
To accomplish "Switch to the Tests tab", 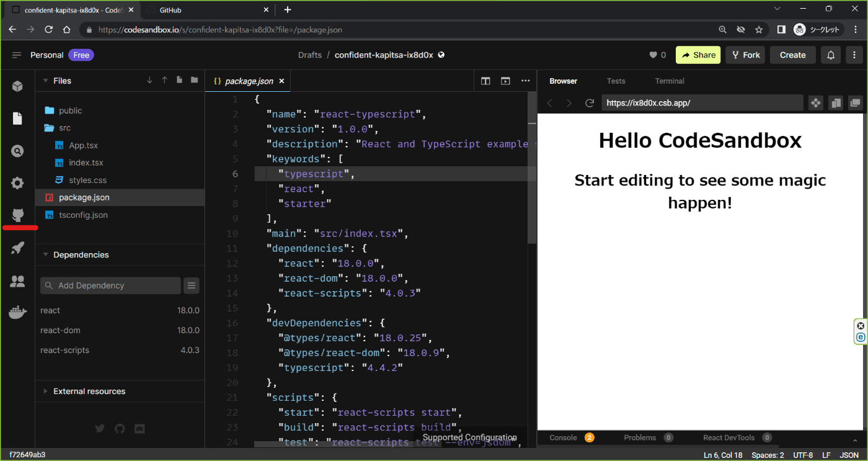I will tap(616, 81).
